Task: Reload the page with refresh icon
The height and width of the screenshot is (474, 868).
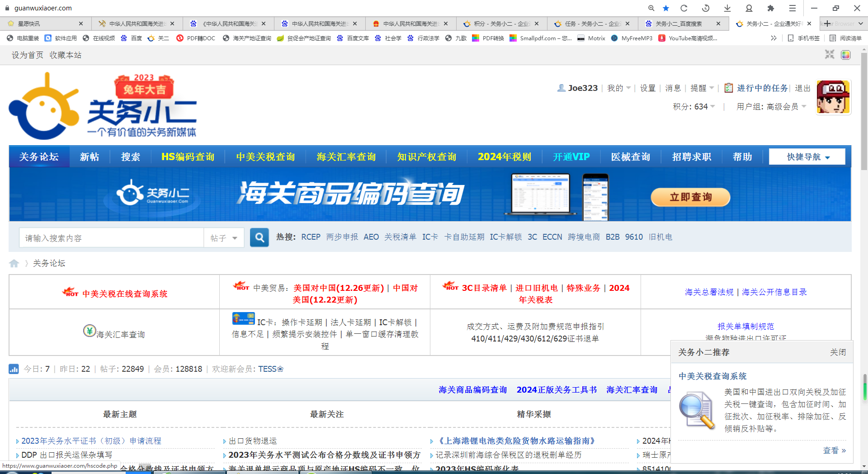Action: pyautogui.click(x=684, y=8)
